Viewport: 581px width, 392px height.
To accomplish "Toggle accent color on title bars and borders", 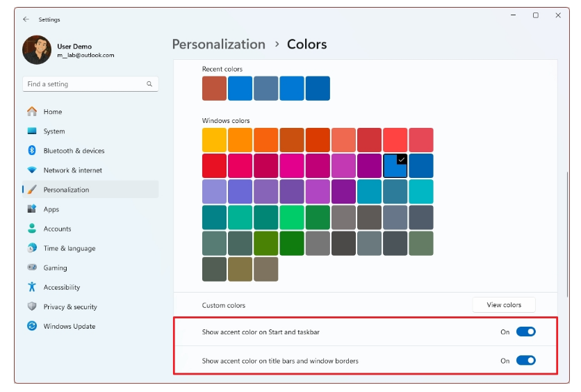I will pos(525,361).
